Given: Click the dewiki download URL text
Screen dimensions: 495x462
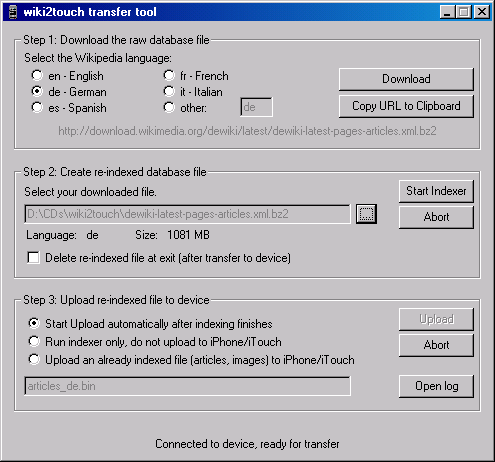Looking at the screenshot, I should (247, 131).
